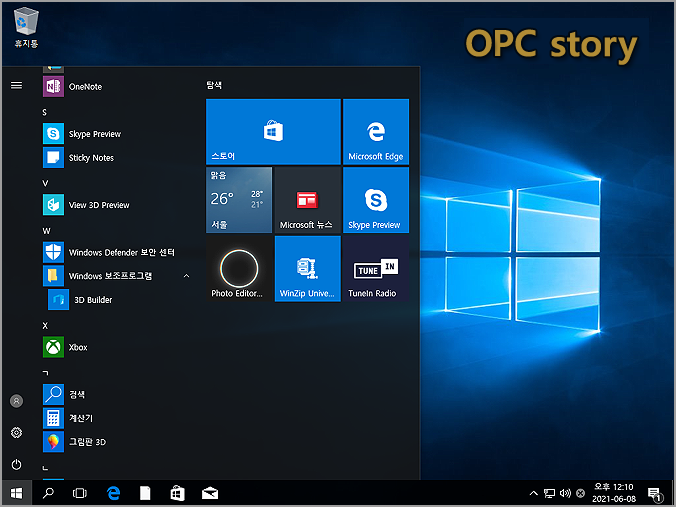Open taskbar search magnifier icon
Screen dimensions: 676x507
click(48, 493)
